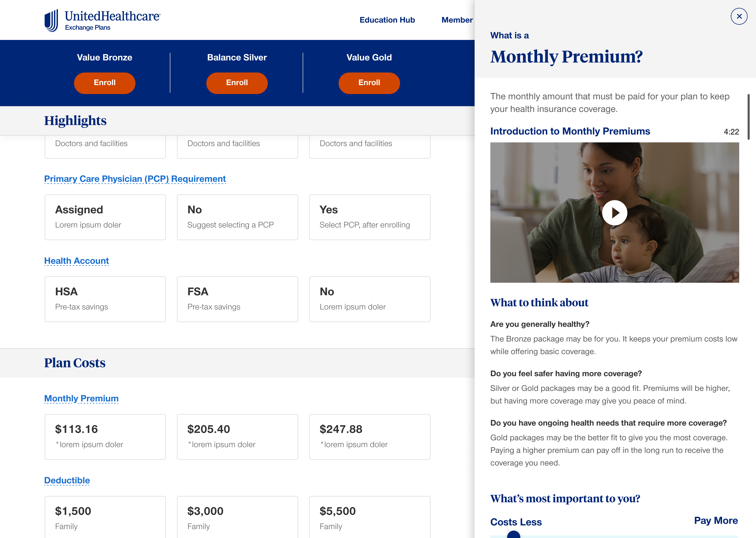Open the Member navigation item

point(457,20)
